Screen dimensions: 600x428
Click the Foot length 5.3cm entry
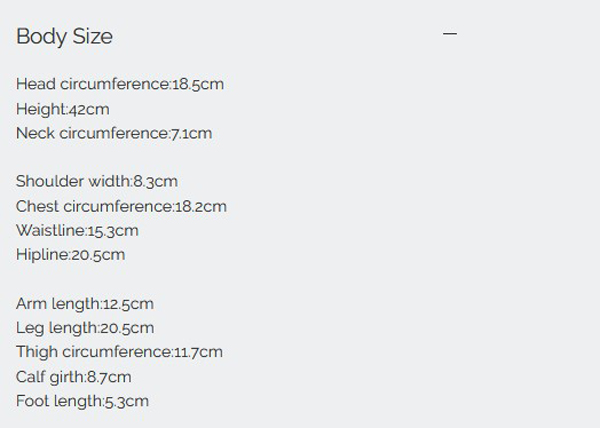pos(82,401)
